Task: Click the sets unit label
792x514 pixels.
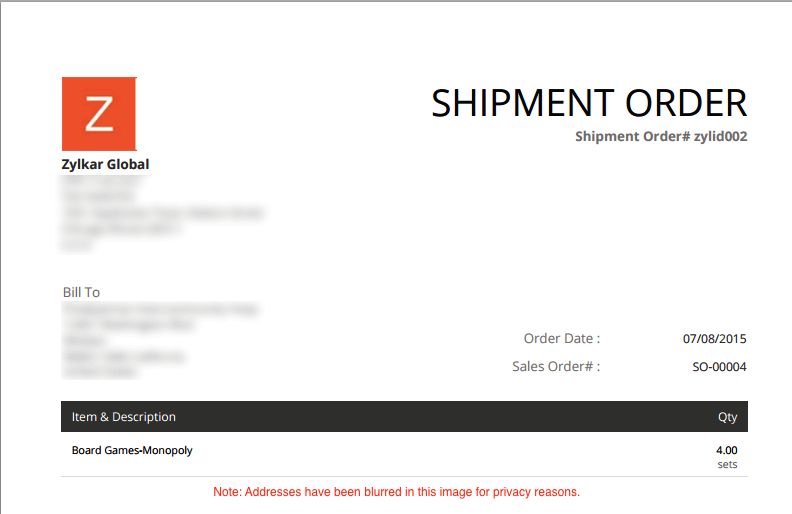Action: [x=727, y=464]
